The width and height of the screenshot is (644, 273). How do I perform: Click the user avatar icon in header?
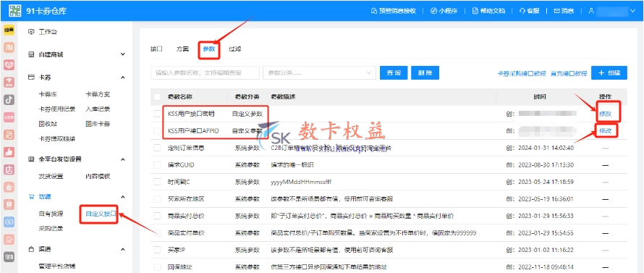coord(591,11)
